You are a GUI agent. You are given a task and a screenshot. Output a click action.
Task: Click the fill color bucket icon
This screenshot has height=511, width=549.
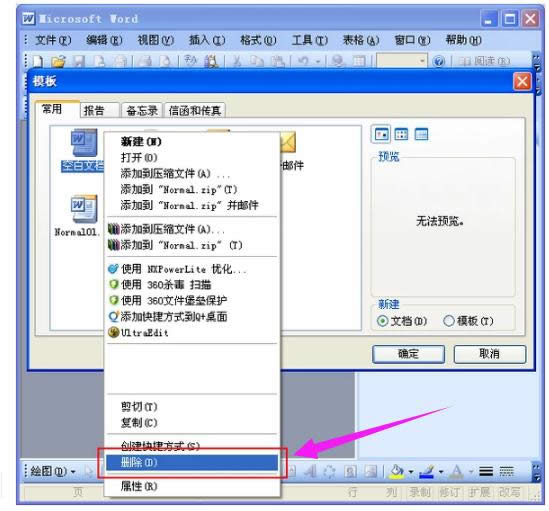tap(397, 471)
